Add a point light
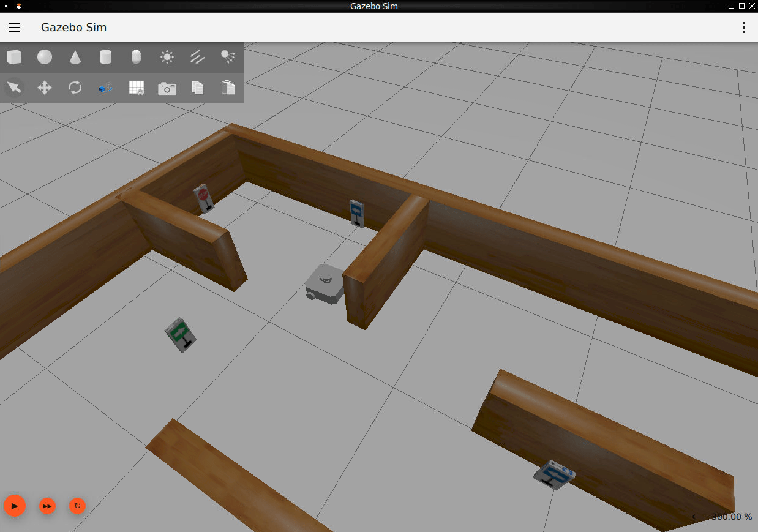This screenshot has width=758, height=532. point(167,57)
